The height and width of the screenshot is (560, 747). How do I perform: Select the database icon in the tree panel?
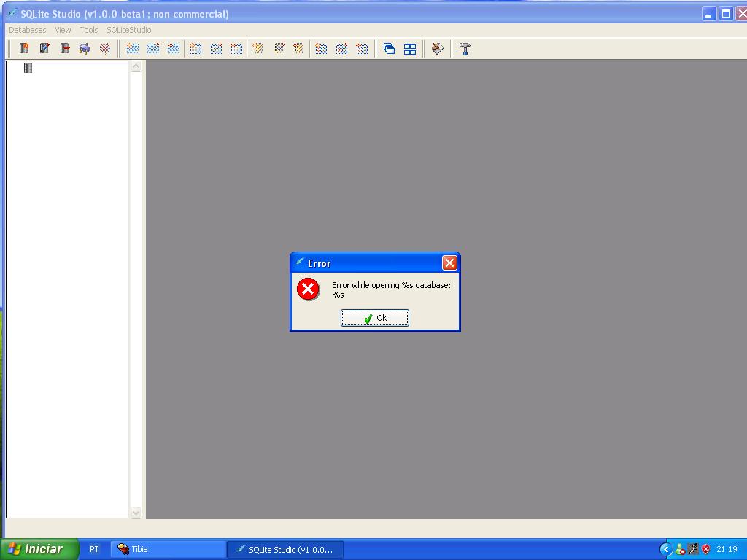click(x=28, y=68)
